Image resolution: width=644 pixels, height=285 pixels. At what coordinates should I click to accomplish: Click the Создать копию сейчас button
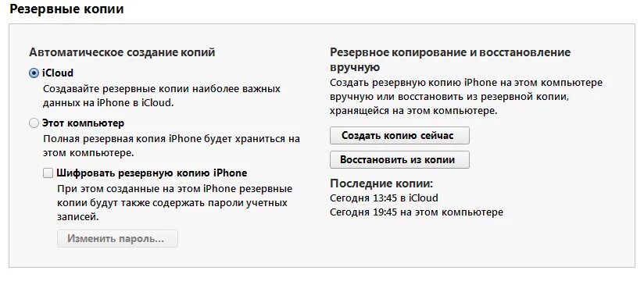pyautogui.click(x=399, y=136)
